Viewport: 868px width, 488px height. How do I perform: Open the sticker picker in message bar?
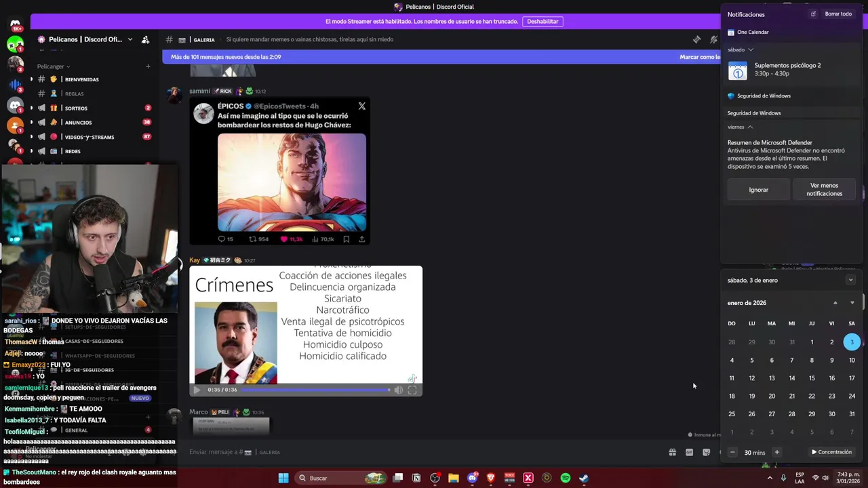[706, 452]
